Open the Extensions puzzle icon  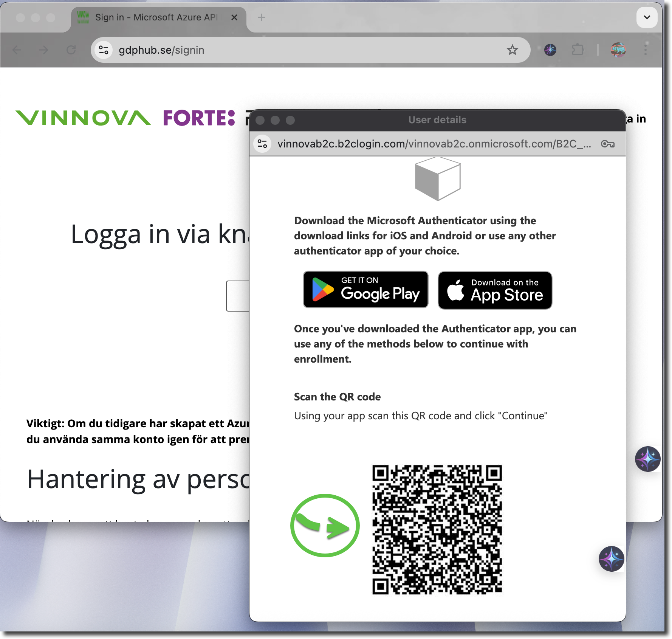click(578, 50)
